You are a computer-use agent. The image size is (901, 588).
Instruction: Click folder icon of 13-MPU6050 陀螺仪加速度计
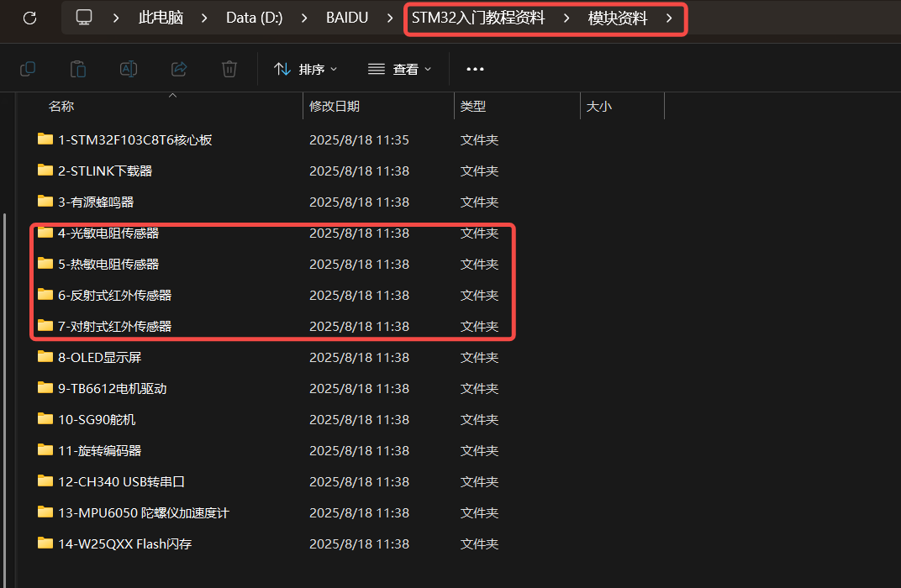click(45, 512)
